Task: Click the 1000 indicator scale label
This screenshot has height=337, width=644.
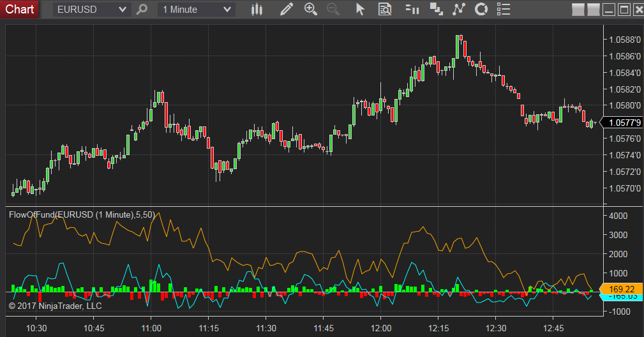Action: tap(618, 273)
